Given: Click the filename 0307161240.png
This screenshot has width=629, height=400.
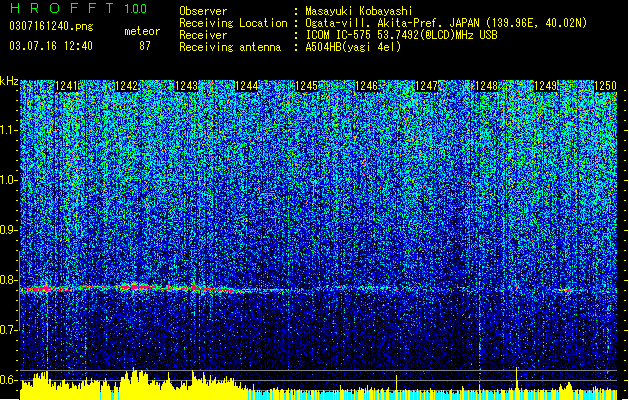Looking at the screenshot, I should click(51, 26).
